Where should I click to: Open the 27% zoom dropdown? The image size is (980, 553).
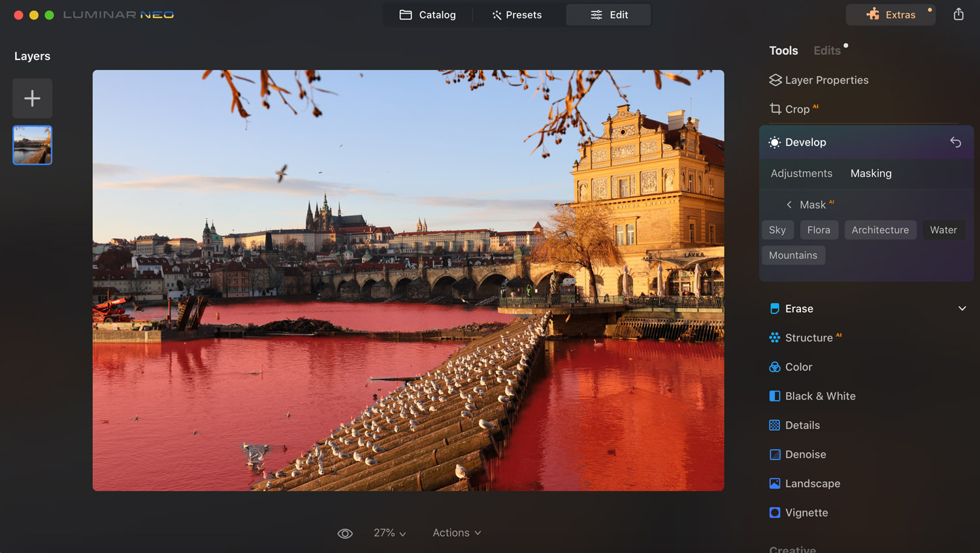[389, 533]
